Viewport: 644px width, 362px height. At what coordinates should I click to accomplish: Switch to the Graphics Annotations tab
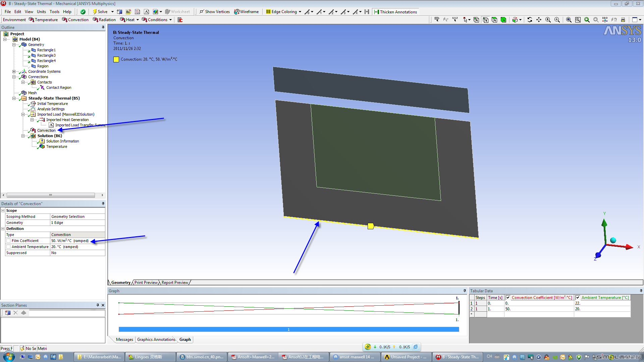[156, 340]
